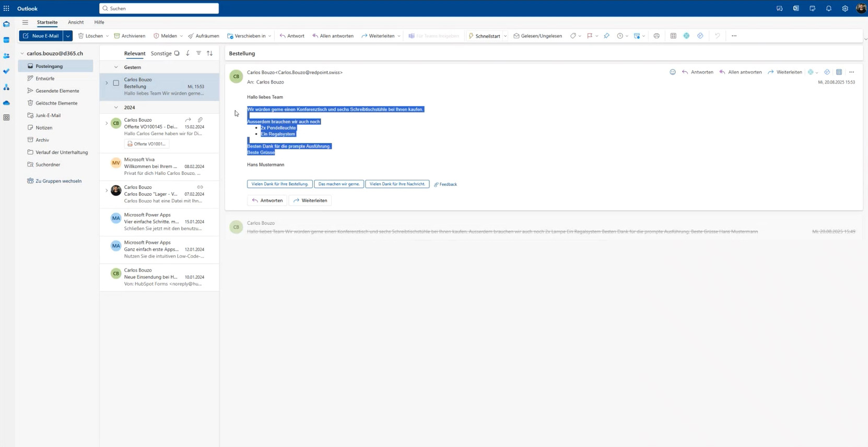The height and width of the screenshot is (447, 868).
Task: Collapse the Gestern group
Action: [x=116, y=67]
